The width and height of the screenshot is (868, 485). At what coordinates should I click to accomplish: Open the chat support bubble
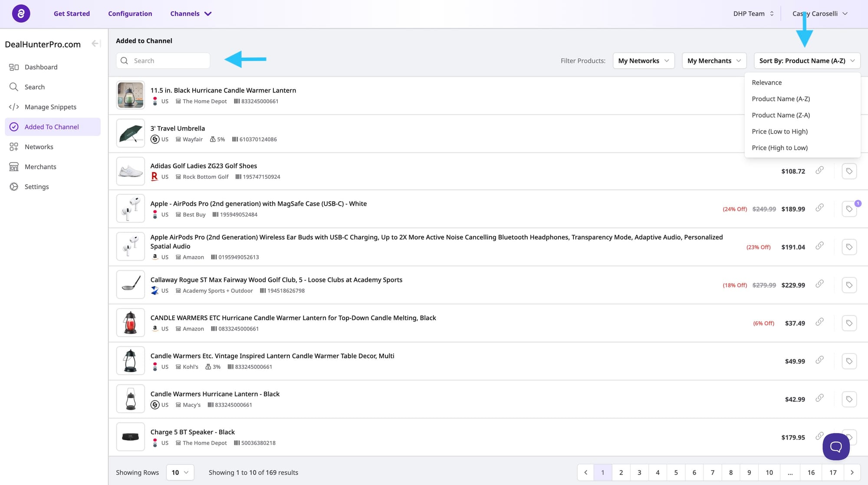(x=836, y=446)
